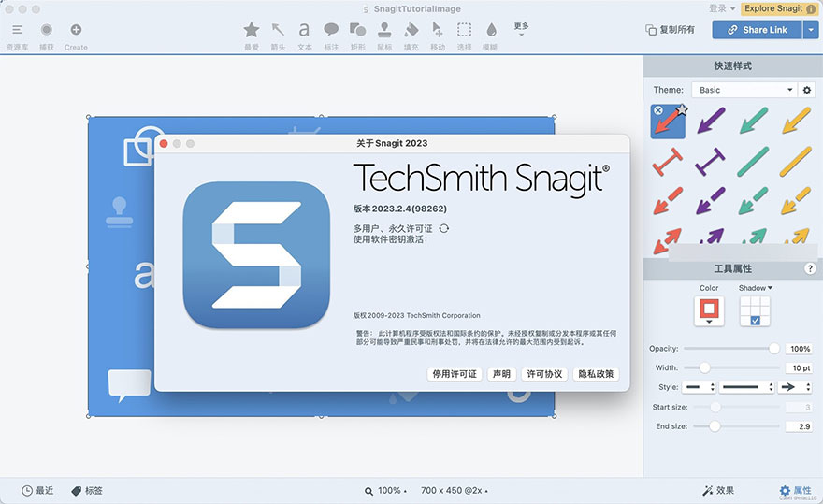Open the Theme Basic dropdown

(744, 90)
